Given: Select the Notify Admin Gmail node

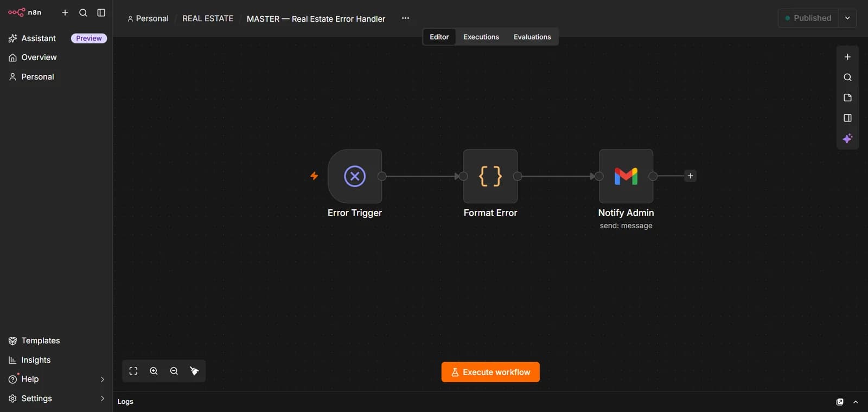Looking at the screenshot, I should [626, 176].
